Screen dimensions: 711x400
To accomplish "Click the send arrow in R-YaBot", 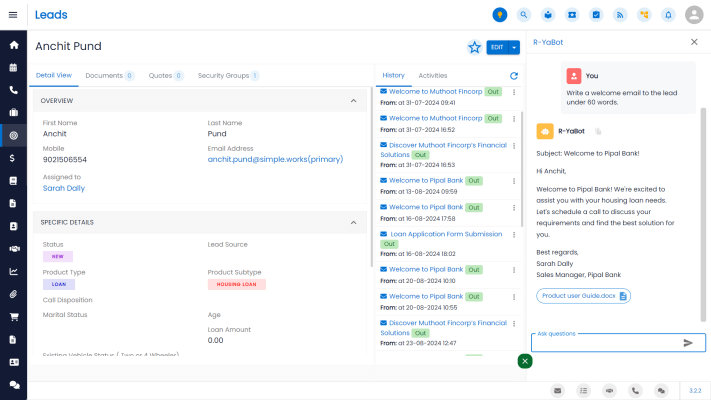I will [688, 343].
